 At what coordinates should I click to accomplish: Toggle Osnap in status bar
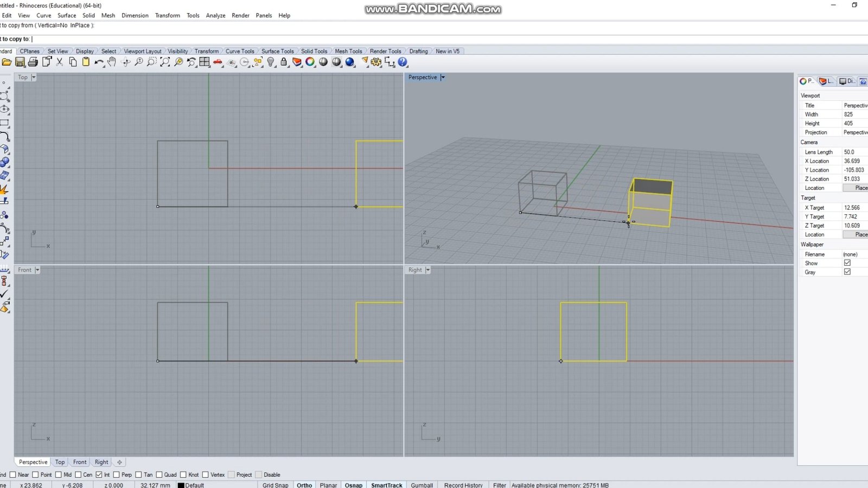click(x=354, y=485)
